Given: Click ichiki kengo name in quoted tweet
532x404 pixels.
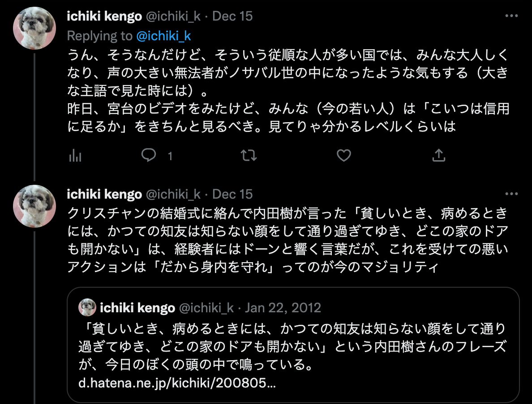Looking at the screenshot, I should click(x=137, y=308).
